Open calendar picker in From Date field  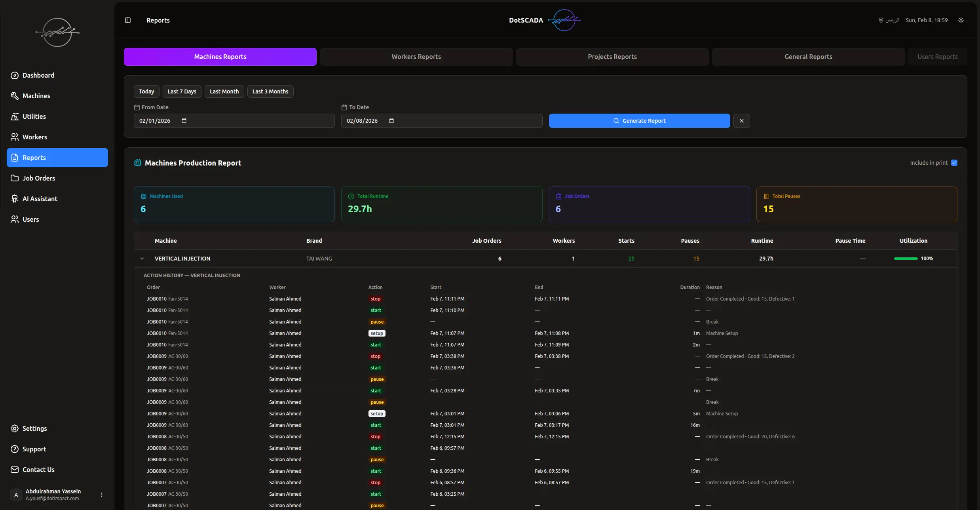click(184, 121)
